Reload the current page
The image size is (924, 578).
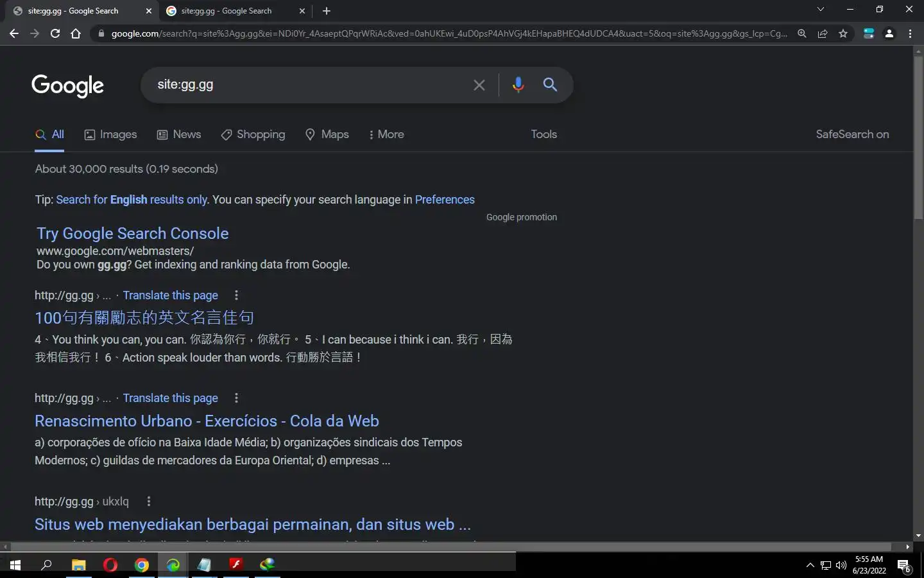pyautogui.click(x=55, y=33)
